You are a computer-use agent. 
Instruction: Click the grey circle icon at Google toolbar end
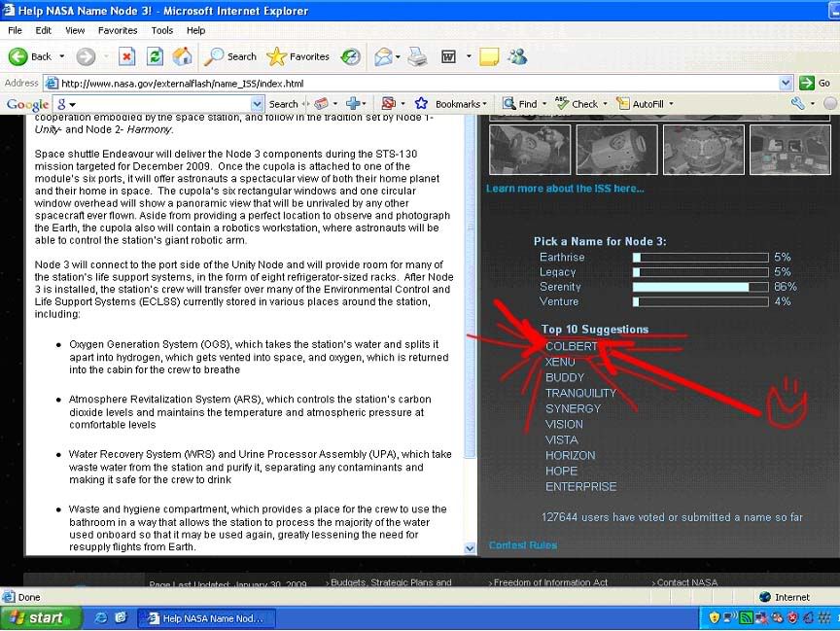click(830, 103)
